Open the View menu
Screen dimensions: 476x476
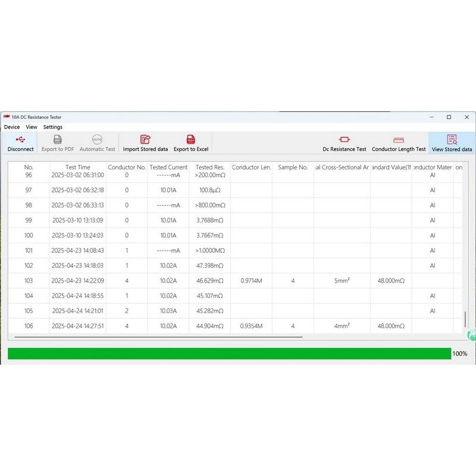tap(32, 127)
